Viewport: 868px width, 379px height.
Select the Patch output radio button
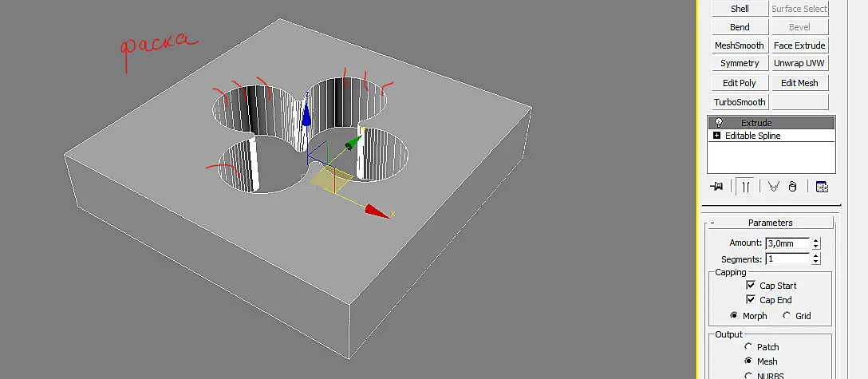coord(748,347)
